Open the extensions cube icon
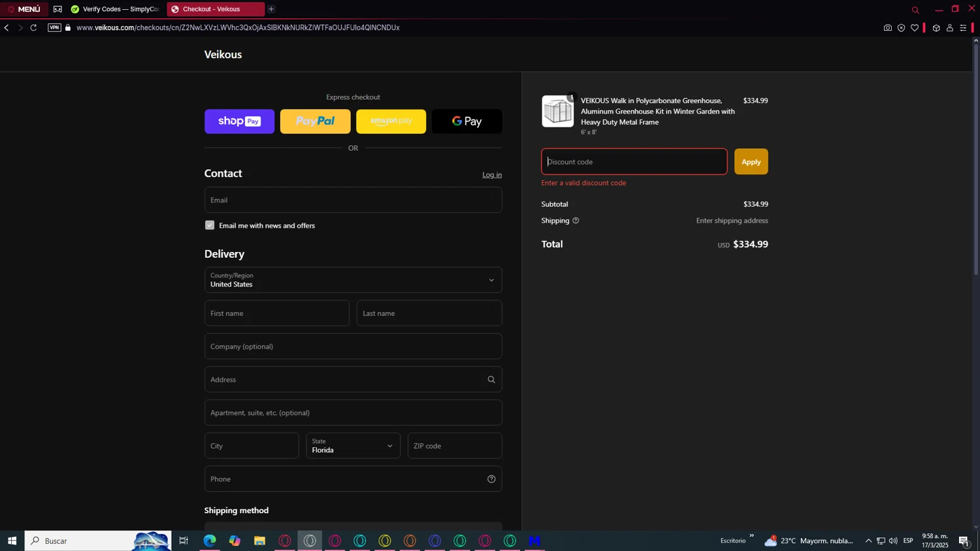980x551 pixels. pos(936,28)
